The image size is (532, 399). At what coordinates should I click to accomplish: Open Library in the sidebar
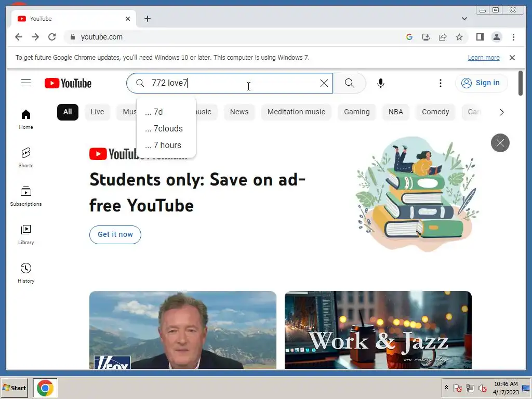(26, 235)
